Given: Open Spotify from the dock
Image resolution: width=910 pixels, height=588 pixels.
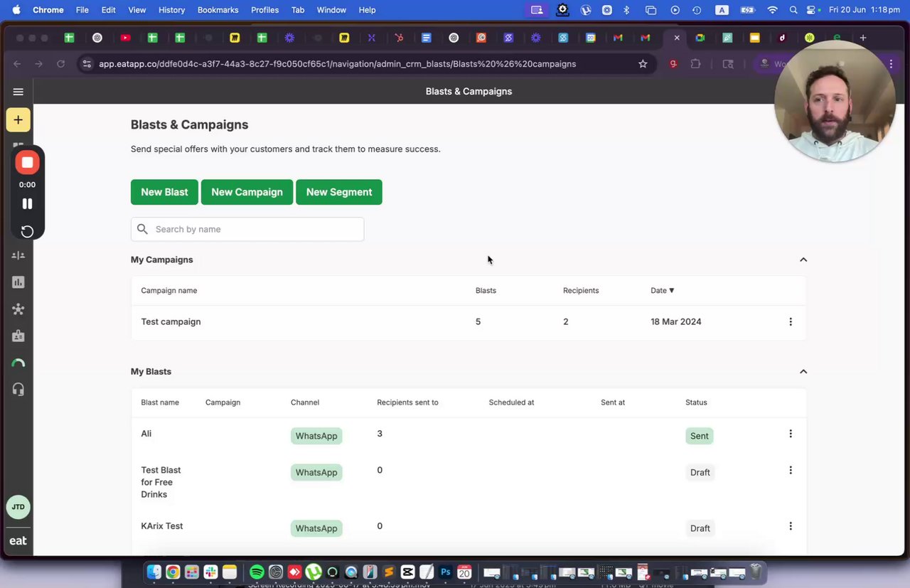Looking at the screenshot, I should coord(257,572).
